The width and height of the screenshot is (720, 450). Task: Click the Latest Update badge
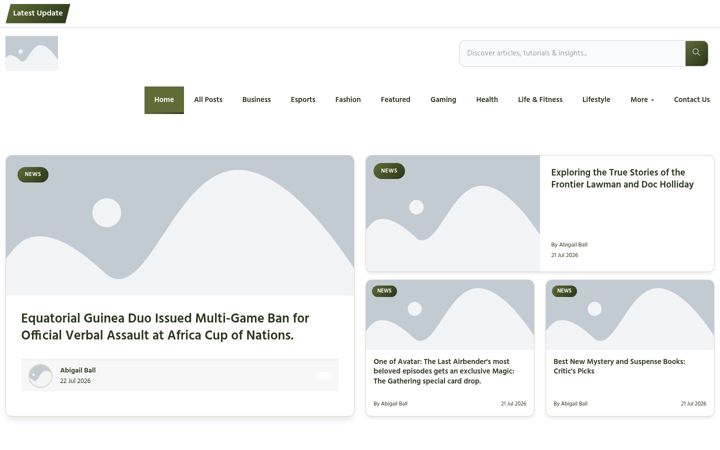pos(38,13)
